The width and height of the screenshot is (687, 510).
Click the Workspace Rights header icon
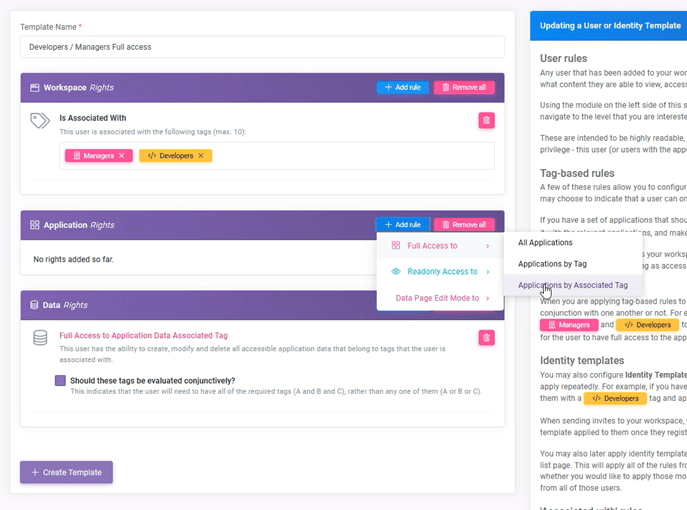tap(34, 88)
